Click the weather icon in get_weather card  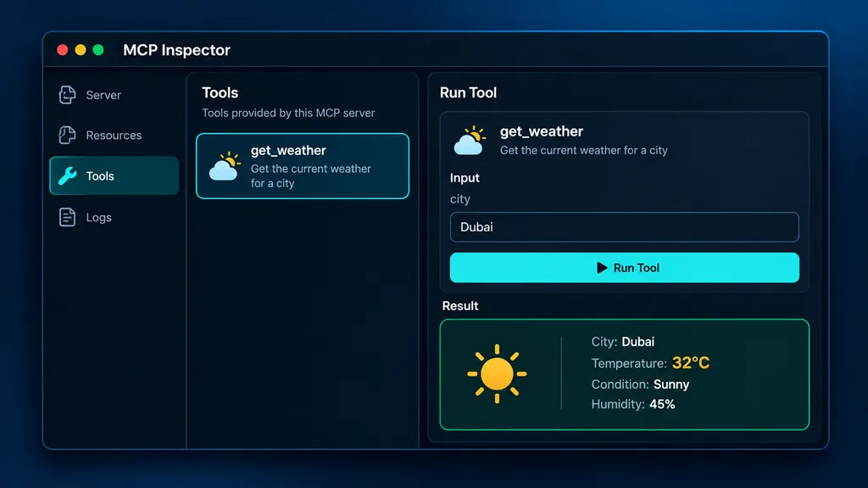225,166
